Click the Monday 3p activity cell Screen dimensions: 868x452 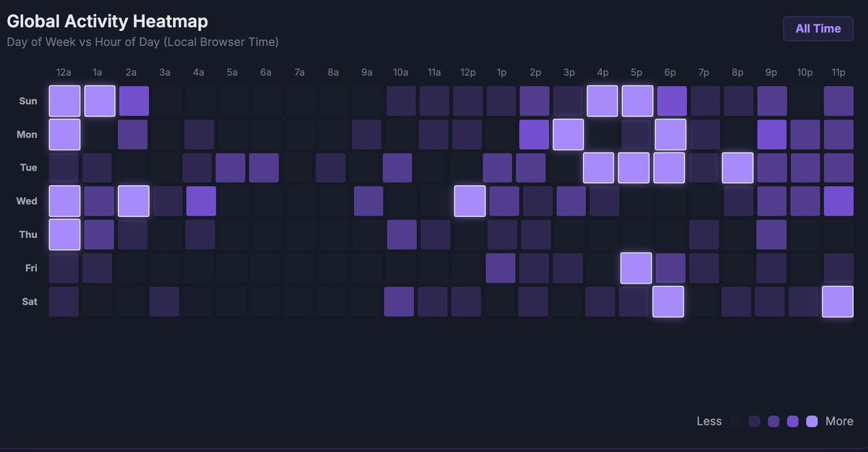(x=569, y=135)
